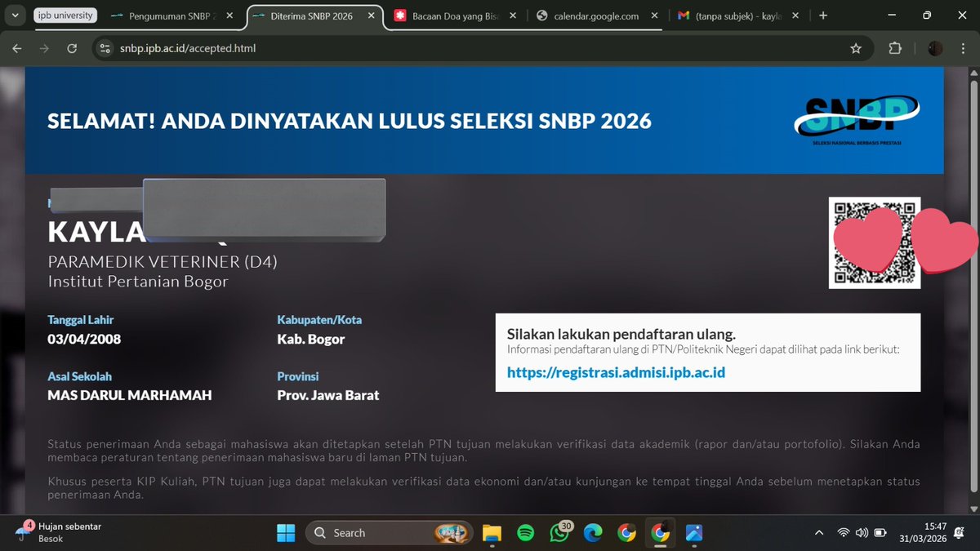The height and width of the screenshot is (551, 980).
Task: Click the Tanggal Lahir label
Action: pos(80,320)
